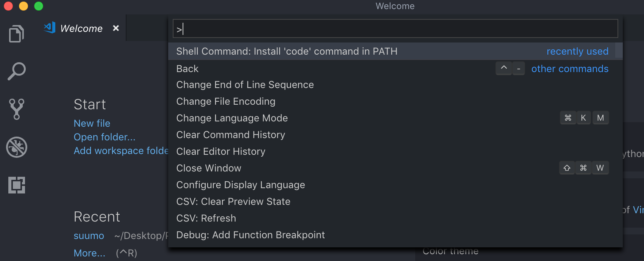644x261 pixels.
Task: Click the More... recent link
Action: tap(89, 253)
